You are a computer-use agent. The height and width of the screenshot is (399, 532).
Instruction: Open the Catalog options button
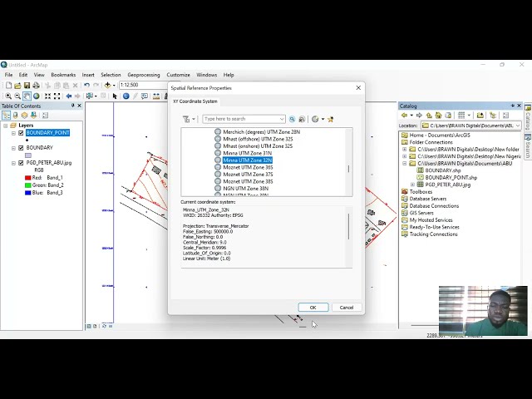tap(506, 116)
